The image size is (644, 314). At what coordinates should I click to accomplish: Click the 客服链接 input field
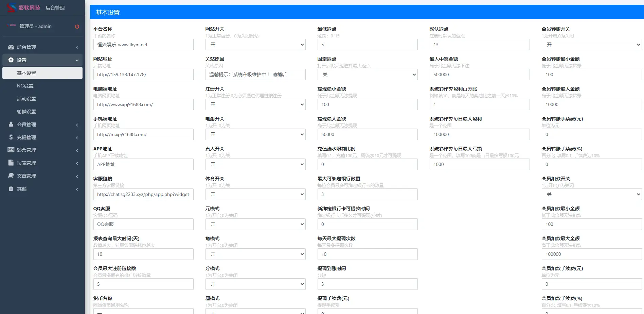(x=143, y=194)
